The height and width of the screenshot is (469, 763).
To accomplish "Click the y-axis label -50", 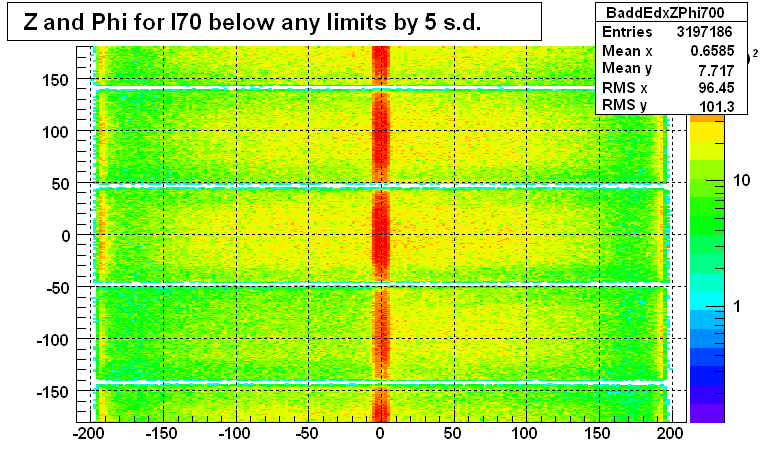I will 56,288.
